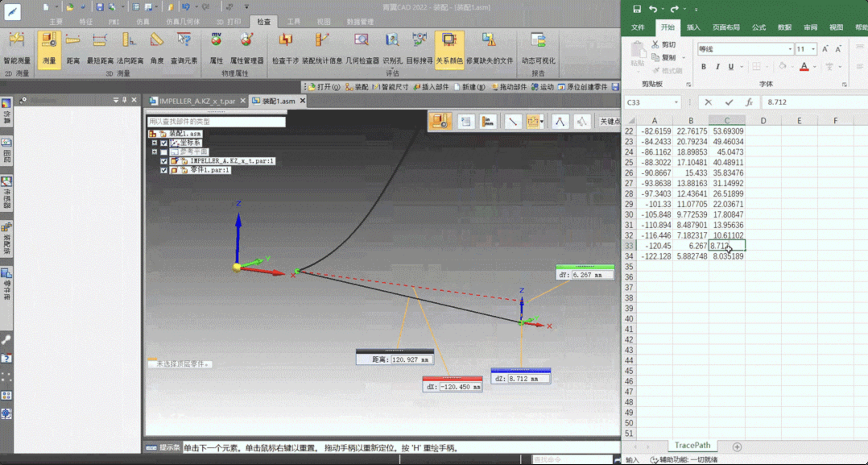Open the font color dropdown arrow

click(x=815, y=66)
